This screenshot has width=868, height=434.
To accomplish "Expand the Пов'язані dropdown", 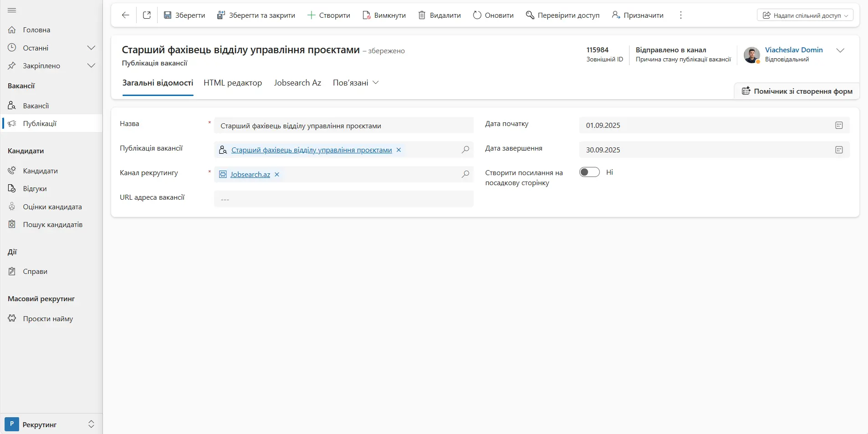I will coord(375,82).
